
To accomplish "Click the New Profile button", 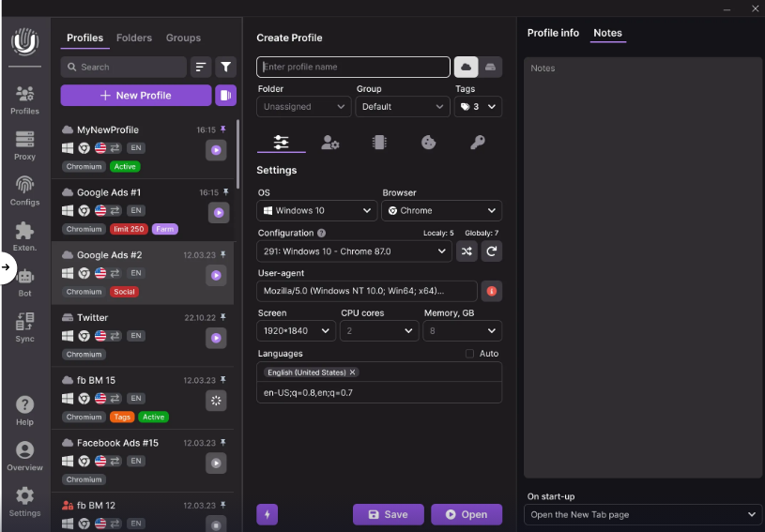I will tap(136, 95).
